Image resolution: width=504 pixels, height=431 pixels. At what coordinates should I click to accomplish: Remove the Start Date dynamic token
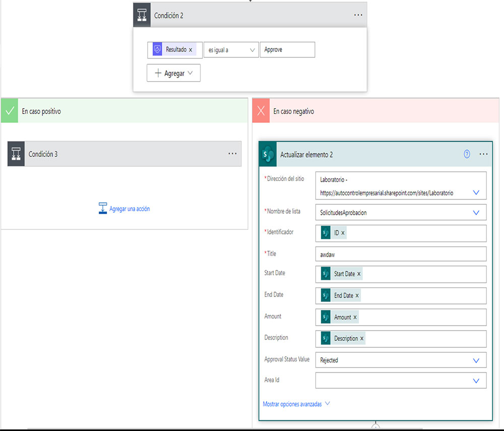(x=359, y=274)
